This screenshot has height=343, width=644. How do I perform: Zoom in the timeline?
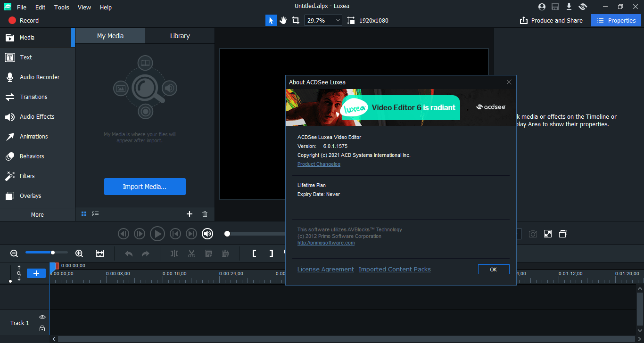pos(79,253)
